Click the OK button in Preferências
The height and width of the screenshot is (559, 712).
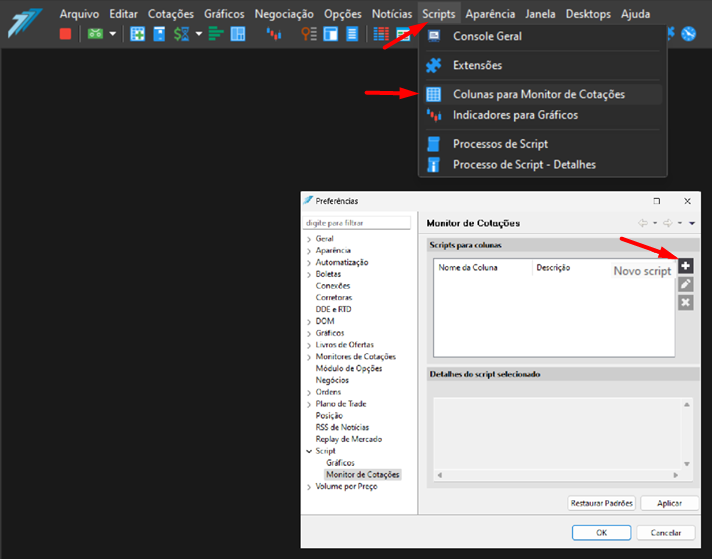pyautogui.click(x=601, y=533)
